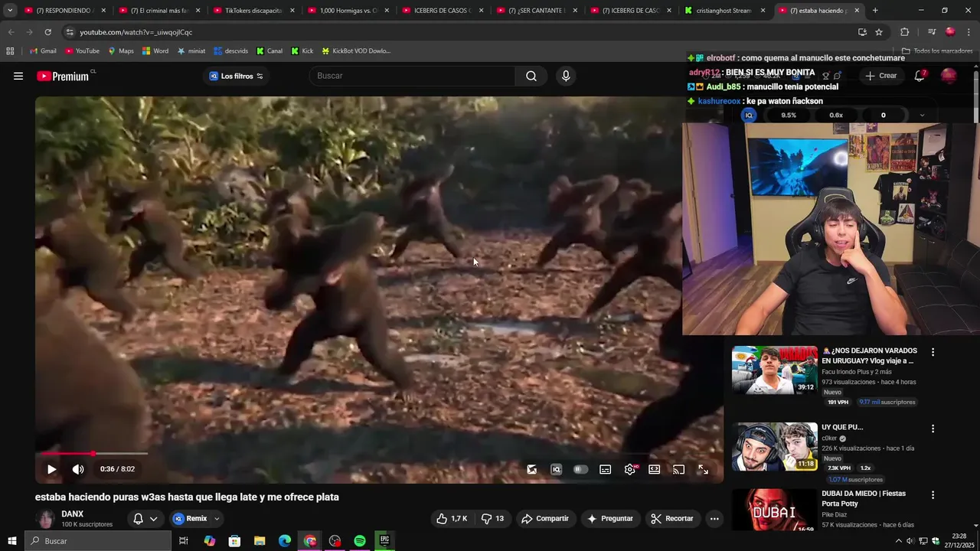Open options for UY QUE PU... suggestion

click(x=933, y=429)
